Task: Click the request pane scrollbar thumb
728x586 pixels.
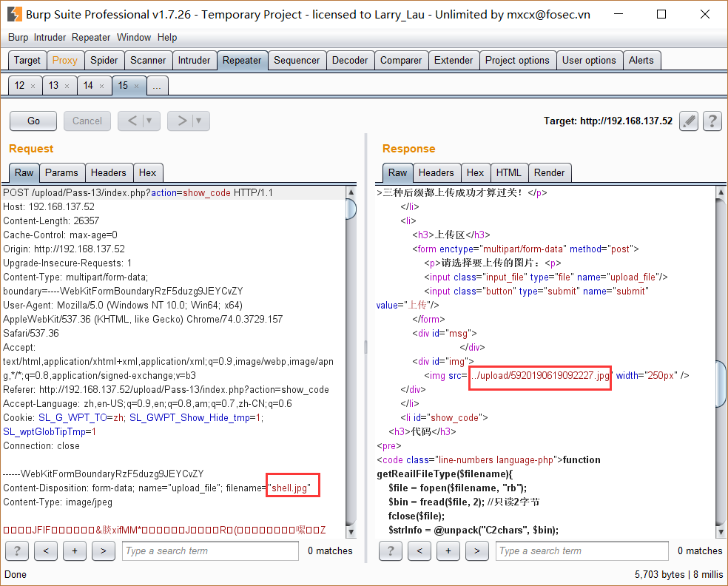Action: [x=351, y=209]
